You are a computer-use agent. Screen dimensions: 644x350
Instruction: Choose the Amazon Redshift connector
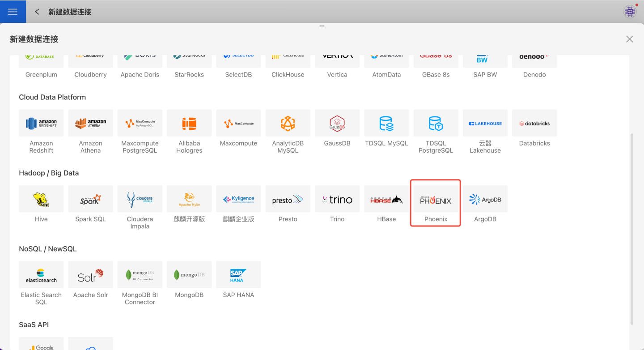(41, 124)
